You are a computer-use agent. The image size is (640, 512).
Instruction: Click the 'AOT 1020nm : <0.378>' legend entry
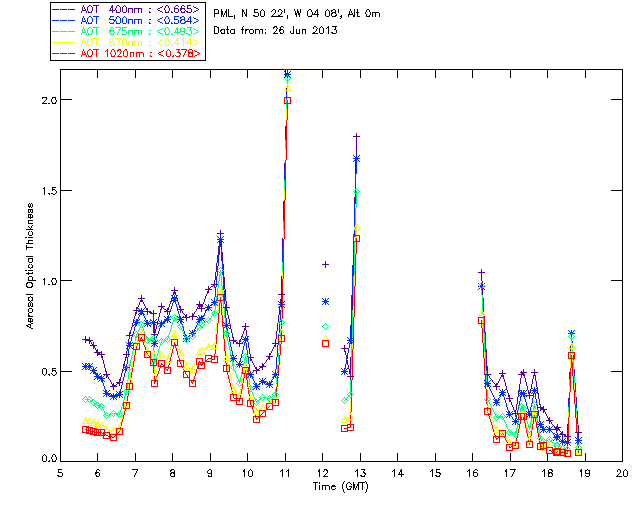[x=127, y=53]
